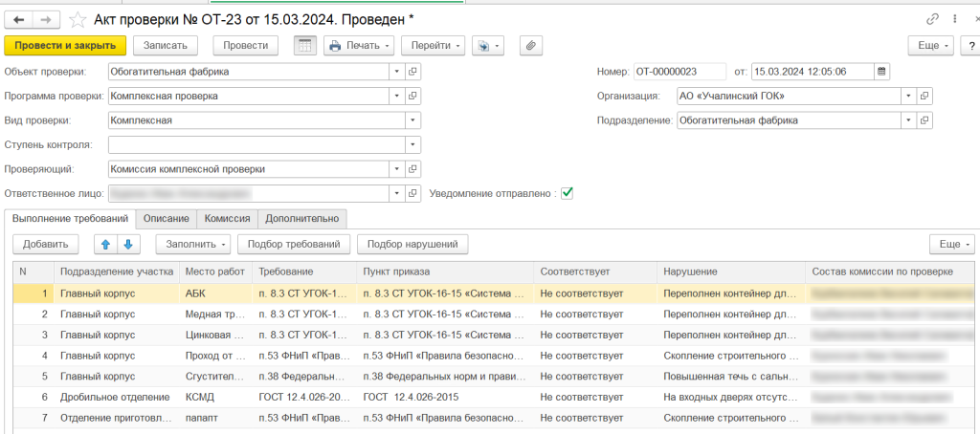Open the Объект проверки record form icon
The height and width of the screenshot is (434, 980).
click(413, 71)
